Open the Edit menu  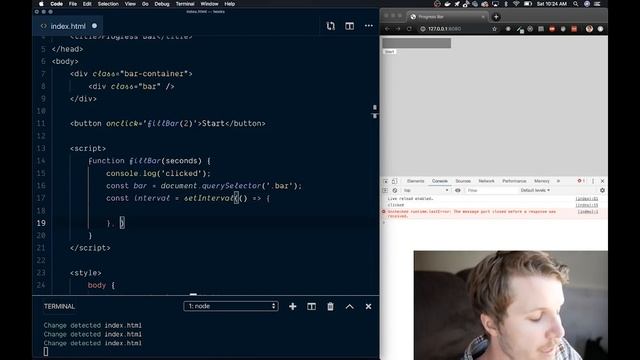pyautogui.click(x=87, y=4)
